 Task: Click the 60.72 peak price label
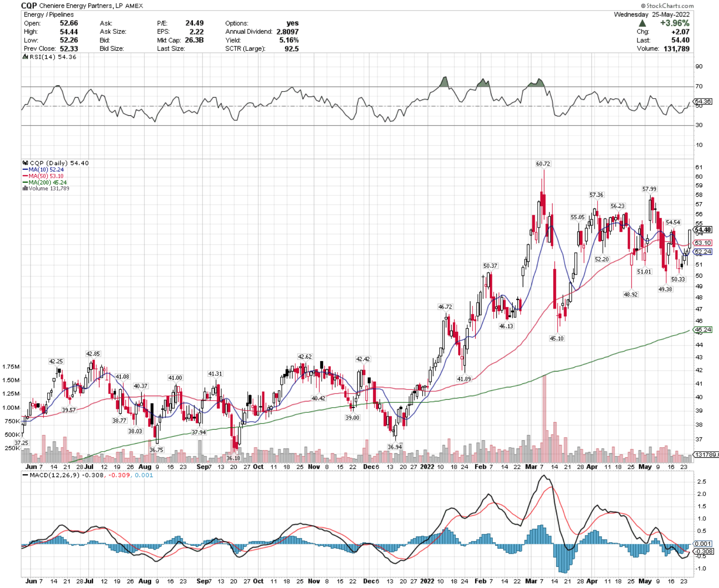tap(543, 164)
